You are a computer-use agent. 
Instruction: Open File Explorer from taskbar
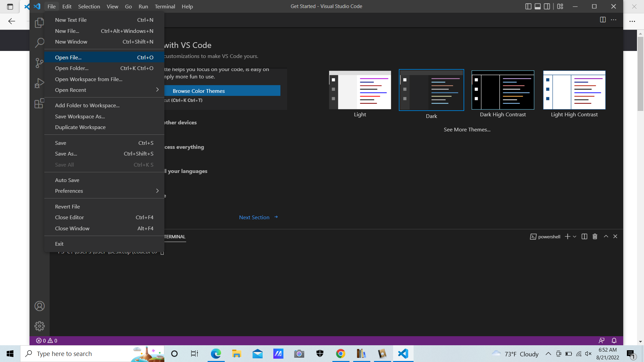(x=236, y=354)
